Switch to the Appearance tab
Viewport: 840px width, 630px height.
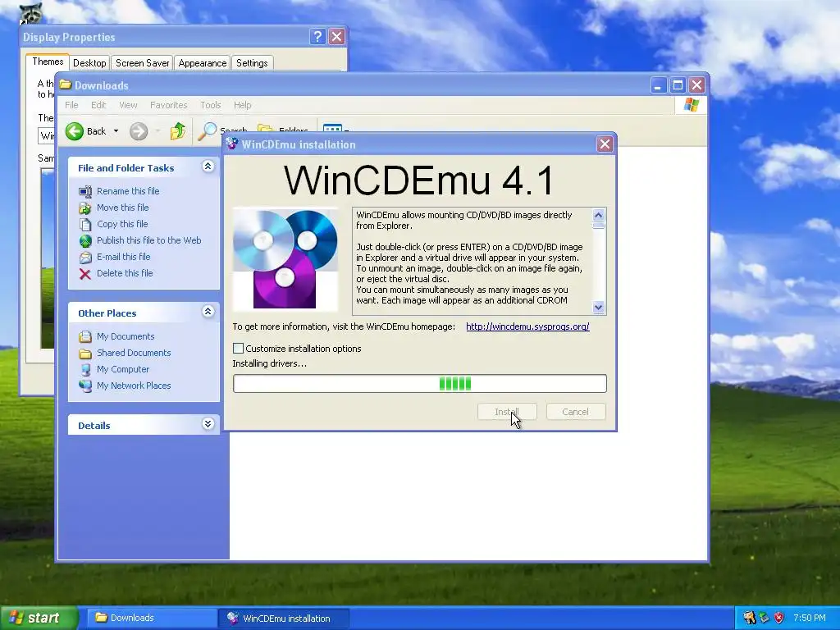point(203,63)
